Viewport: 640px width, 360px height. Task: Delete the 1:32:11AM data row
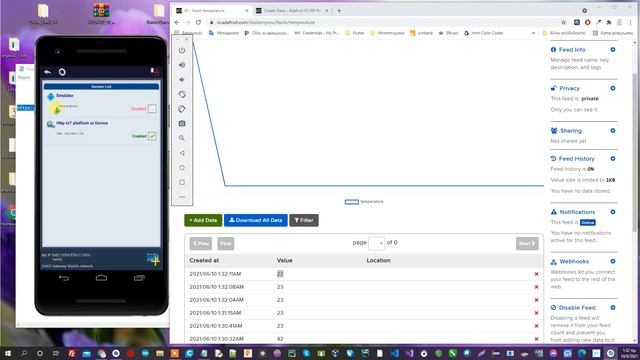pyautogui.click(x=536, y=274)
